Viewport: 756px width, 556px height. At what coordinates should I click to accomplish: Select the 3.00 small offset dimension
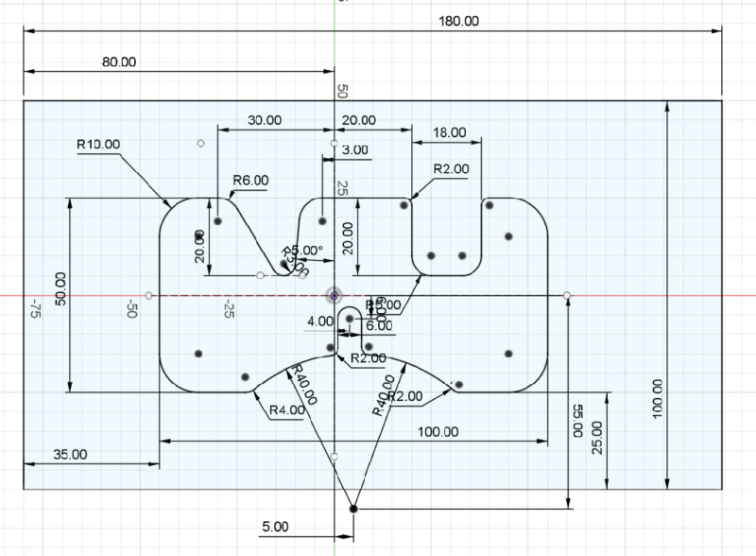pyautogui.click(x=355, y=150)
